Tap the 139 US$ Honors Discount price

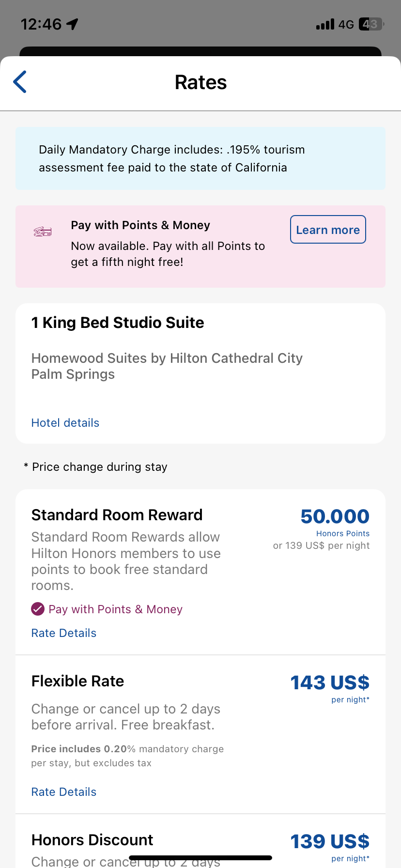click(330, 842)
